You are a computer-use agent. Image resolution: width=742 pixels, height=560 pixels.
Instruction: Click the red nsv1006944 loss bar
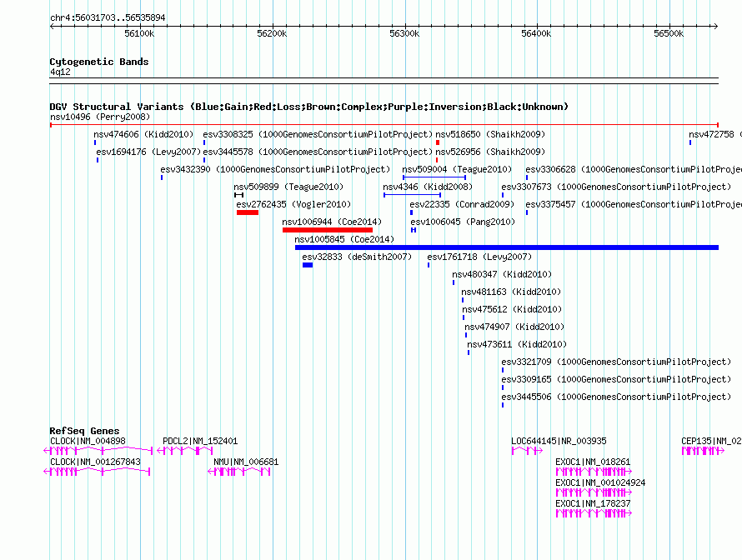pos(328,230)
